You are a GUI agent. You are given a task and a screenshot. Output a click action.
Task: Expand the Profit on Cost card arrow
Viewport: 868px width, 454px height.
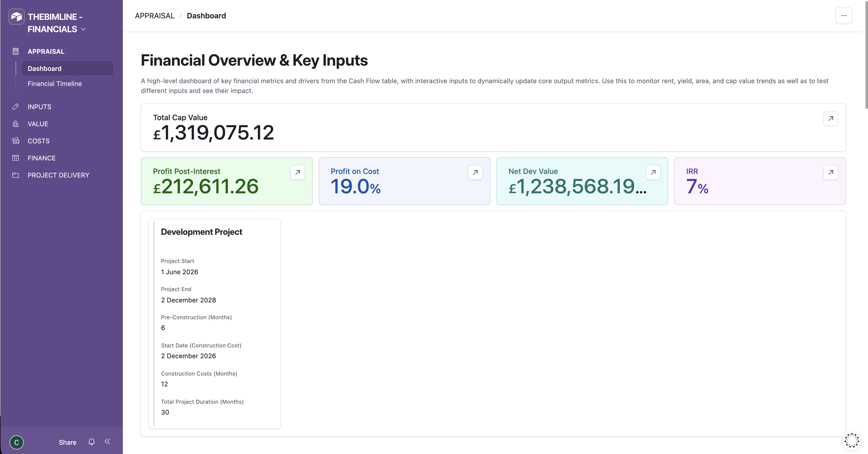point(475,172)
